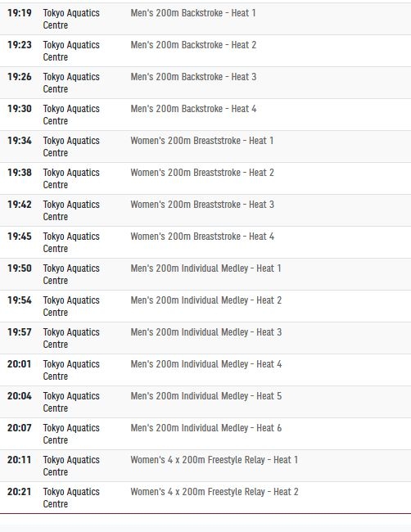Select Women's 4 x 200m Freestyle Relay Heat 2
The width and height of the screenshot is (411, 532).
point(215,491)
